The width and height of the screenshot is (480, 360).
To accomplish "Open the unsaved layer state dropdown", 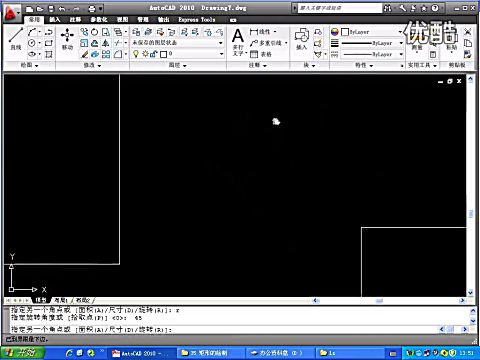I will (x=177, y=43).
